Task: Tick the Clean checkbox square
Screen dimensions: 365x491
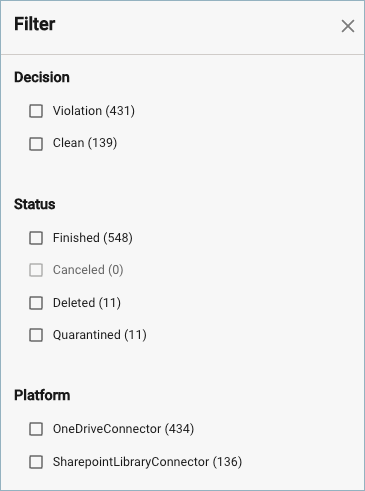Action: (x=36, y=144)
